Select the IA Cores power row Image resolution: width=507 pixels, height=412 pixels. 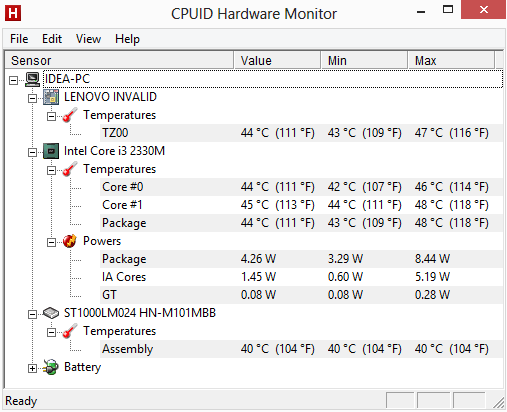301,277
